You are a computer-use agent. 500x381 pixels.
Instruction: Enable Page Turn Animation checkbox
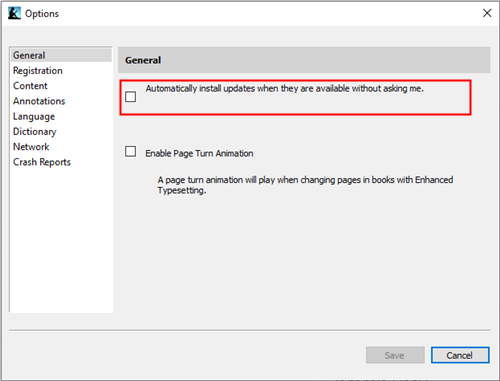[x=130, y=152]
